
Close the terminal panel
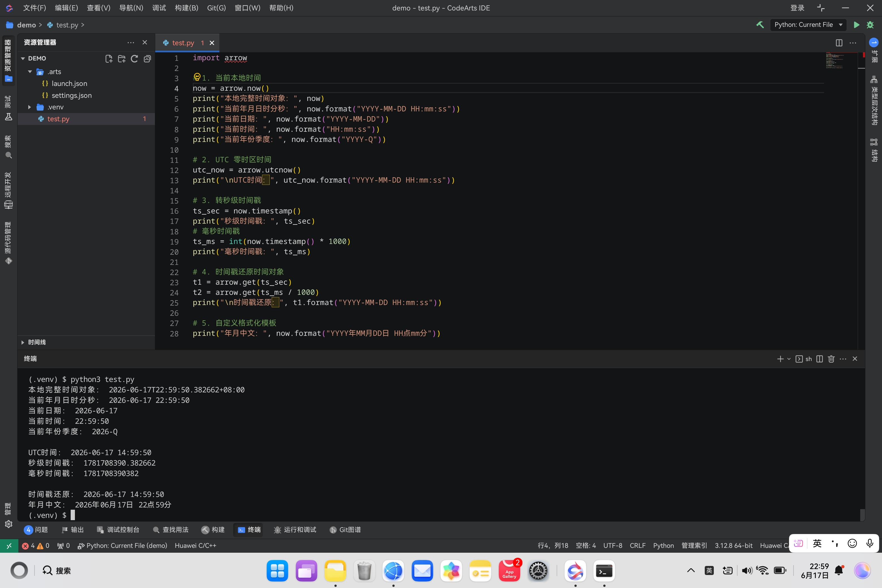pos(855,359)
